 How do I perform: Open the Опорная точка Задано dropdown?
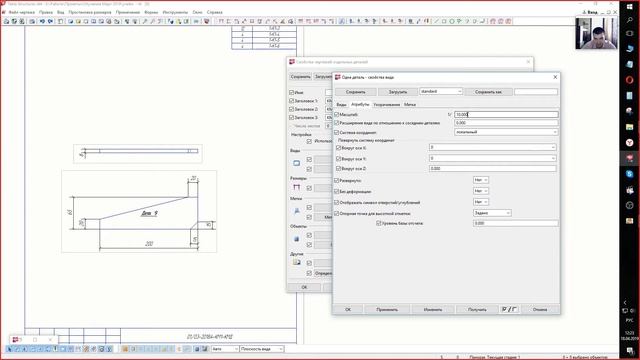coord(492,213)
